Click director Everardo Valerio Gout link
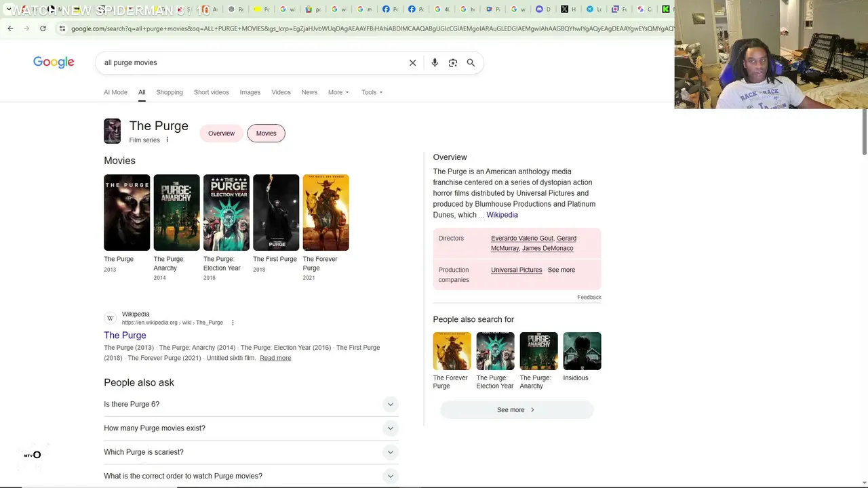This screenshot has height=488, width=868. [x=522, y=239]
